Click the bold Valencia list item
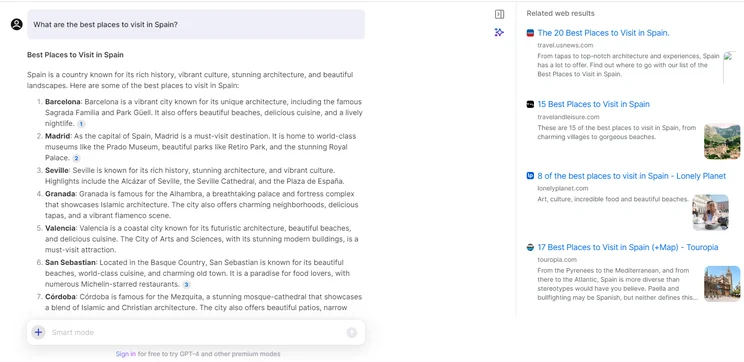 click(61, 228)
